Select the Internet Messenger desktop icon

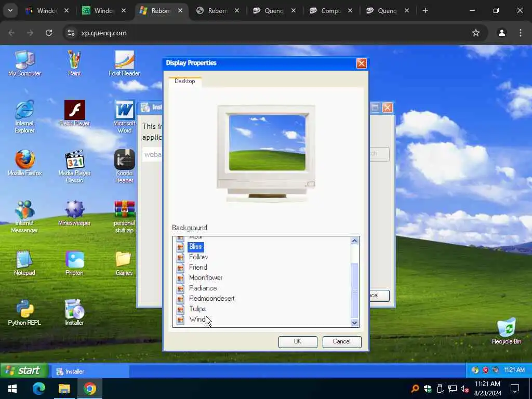click(24, 216)
